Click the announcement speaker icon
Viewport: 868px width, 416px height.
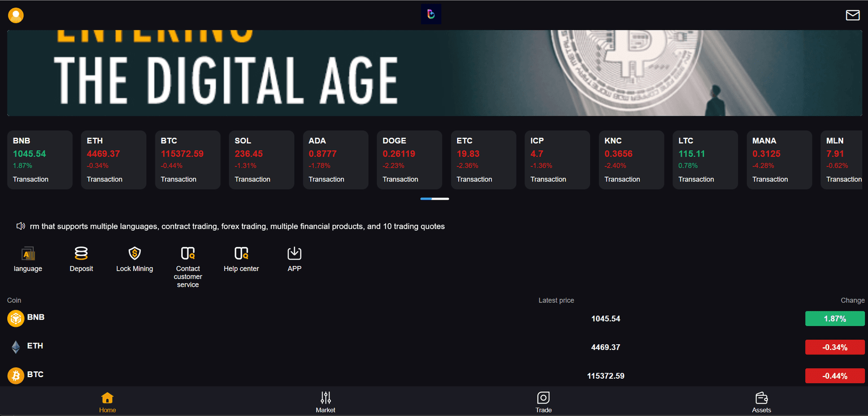pyautogui.click(x=20, y=226)
